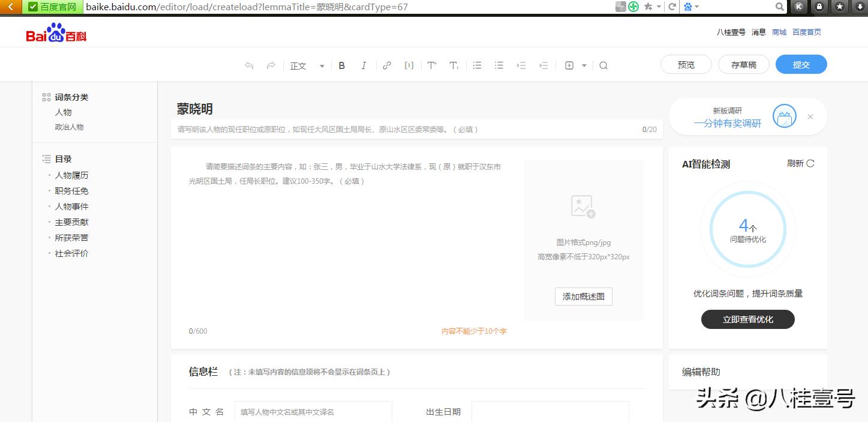This screenshot has width=868, height=422.
Task: Click the blue 提交 submit button
Action: [801, 64]
